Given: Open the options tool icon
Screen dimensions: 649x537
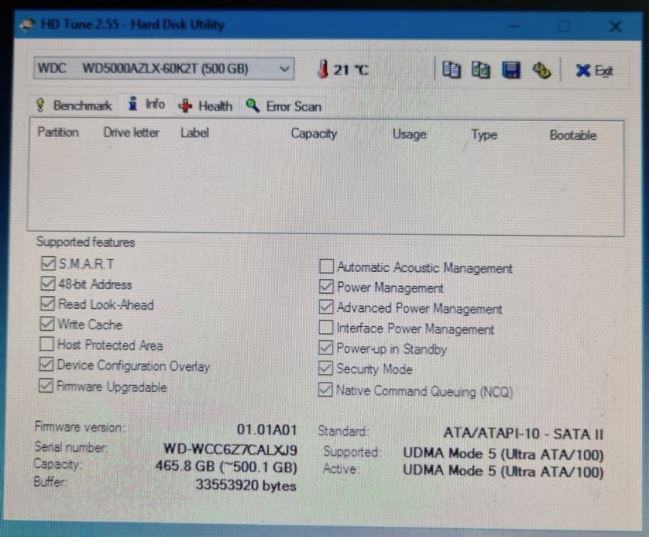Looking at the screenshot, I should point(541,70).
